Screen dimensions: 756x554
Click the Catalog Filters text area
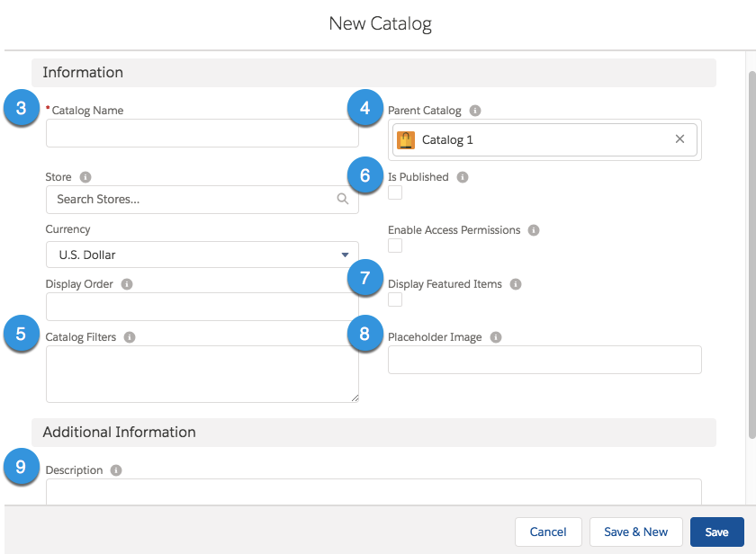(x=202, y=374)
